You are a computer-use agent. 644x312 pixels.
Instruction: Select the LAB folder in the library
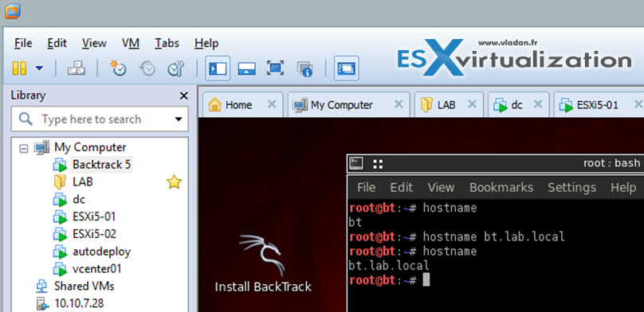83,181
